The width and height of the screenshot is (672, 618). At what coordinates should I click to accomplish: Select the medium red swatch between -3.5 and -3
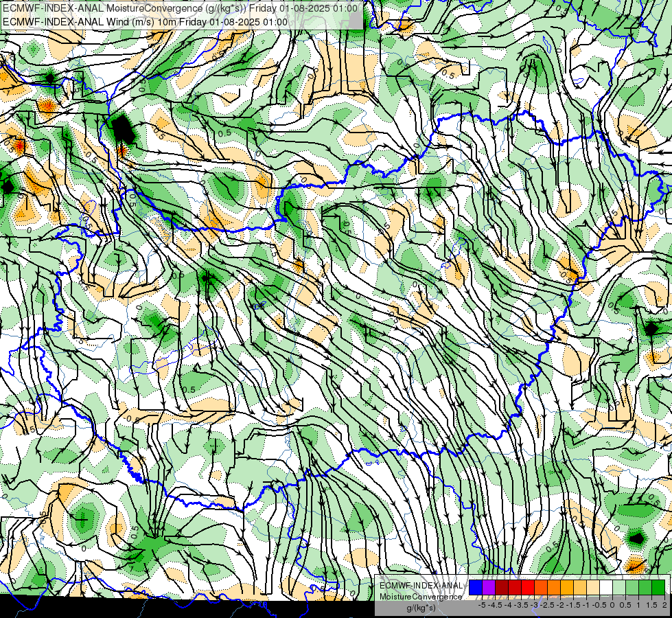click(515, 588)
